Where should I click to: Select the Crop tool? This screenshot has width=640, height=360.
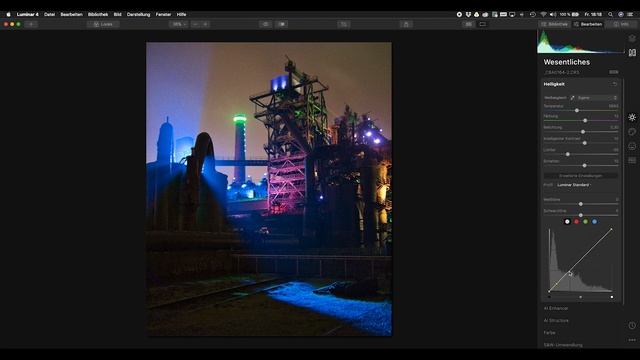click(x=344, y=24)
